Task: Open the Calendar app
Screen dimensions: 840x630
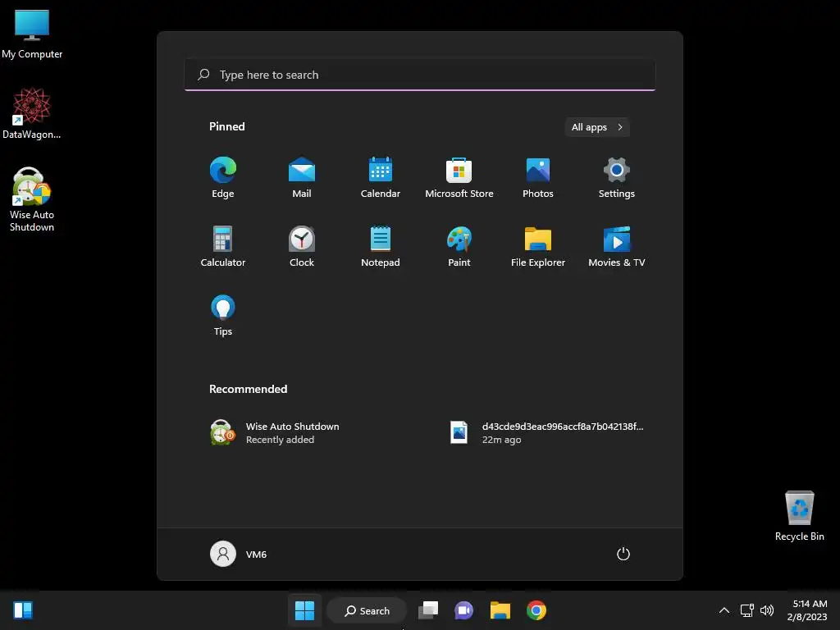Action: click(381, 178)
